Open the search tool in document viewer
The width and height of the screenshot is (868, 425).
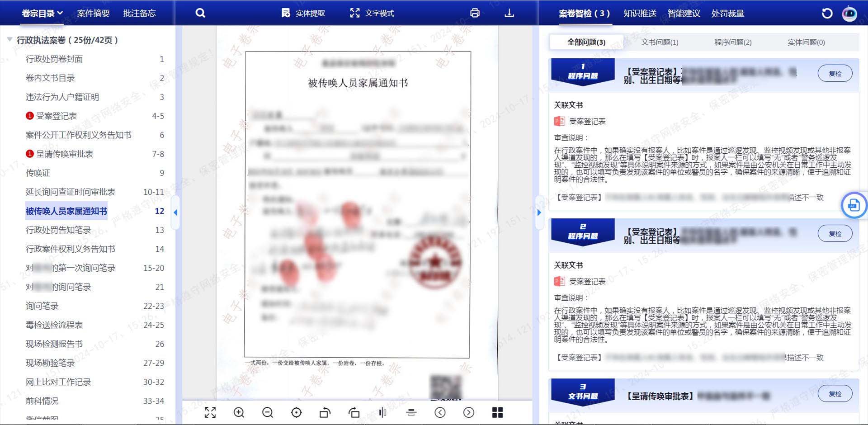click(200, 13)
